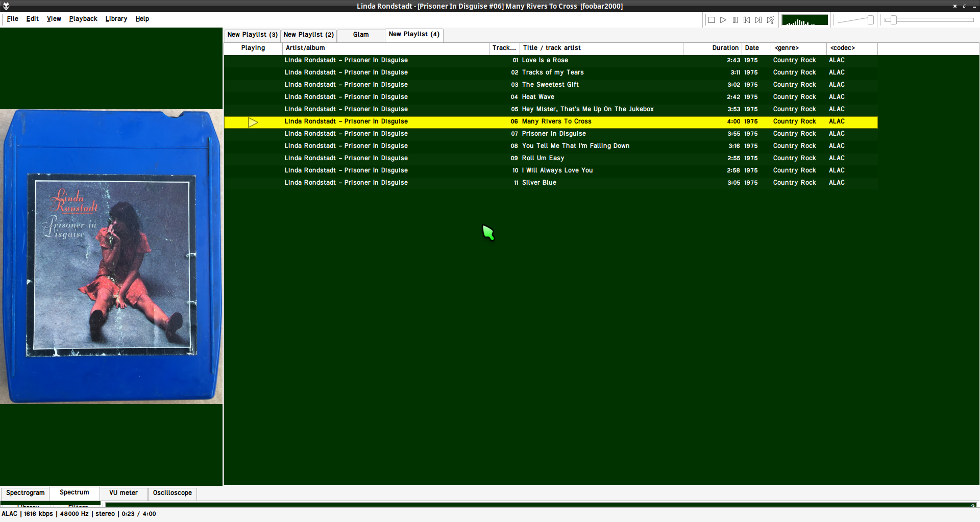Minimize the foobar2000 window
This screenshot has height=522, width=980.
coord(974,6)
